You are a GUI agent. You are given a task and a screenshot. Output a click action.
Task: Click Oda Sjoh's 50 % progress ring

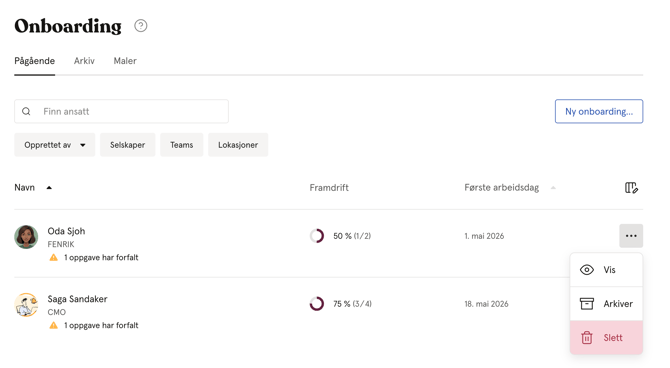click(x=317, y=236)
